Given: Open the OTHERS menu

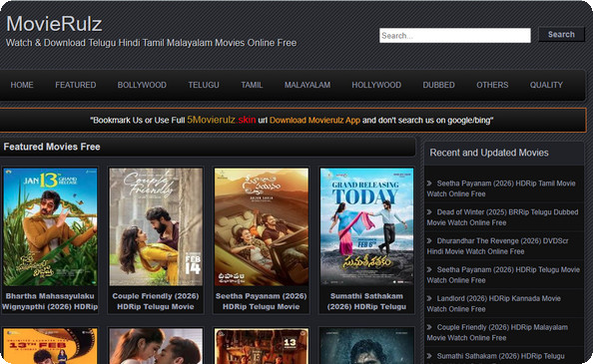Looking at the screenshot, I should point(492,85).
